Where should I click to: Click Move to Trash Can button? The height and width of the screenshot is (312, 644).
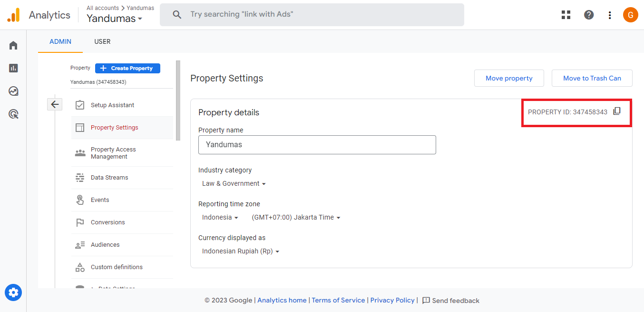click(x=592, y=78)
